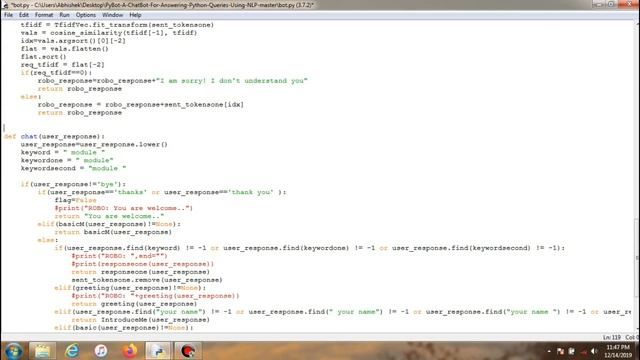Open the Window menu
The width and height of the screenshot is (640, 360).
pos(112,15)
